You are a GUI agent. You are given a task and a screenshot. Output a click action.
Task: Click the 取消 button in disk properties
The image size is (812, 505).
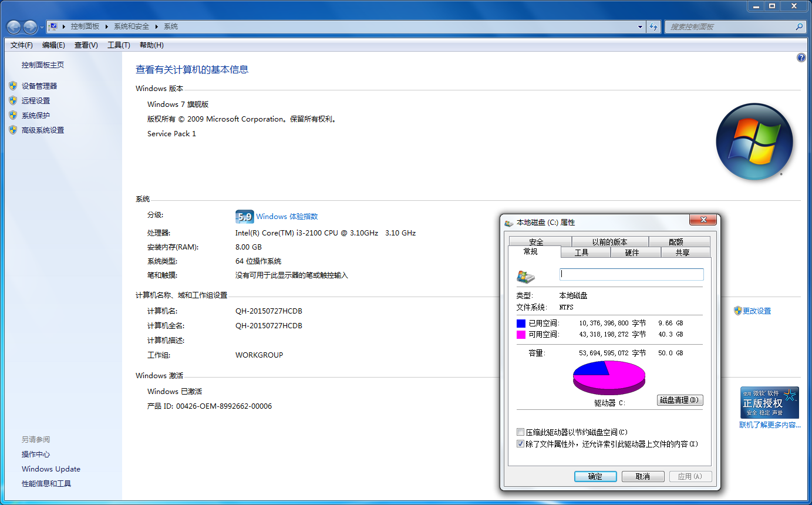point(643,476)
